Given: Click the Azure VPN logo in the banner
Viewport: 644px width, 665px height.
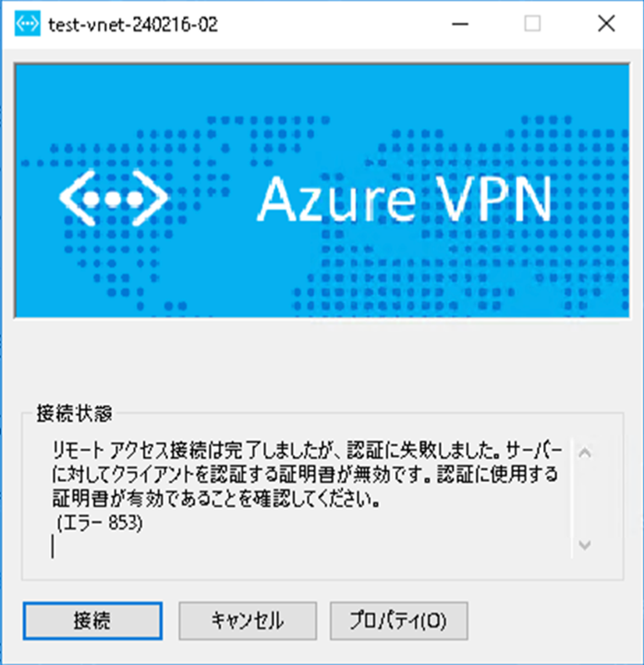Looking at the screenshot, I should point(114,197).
